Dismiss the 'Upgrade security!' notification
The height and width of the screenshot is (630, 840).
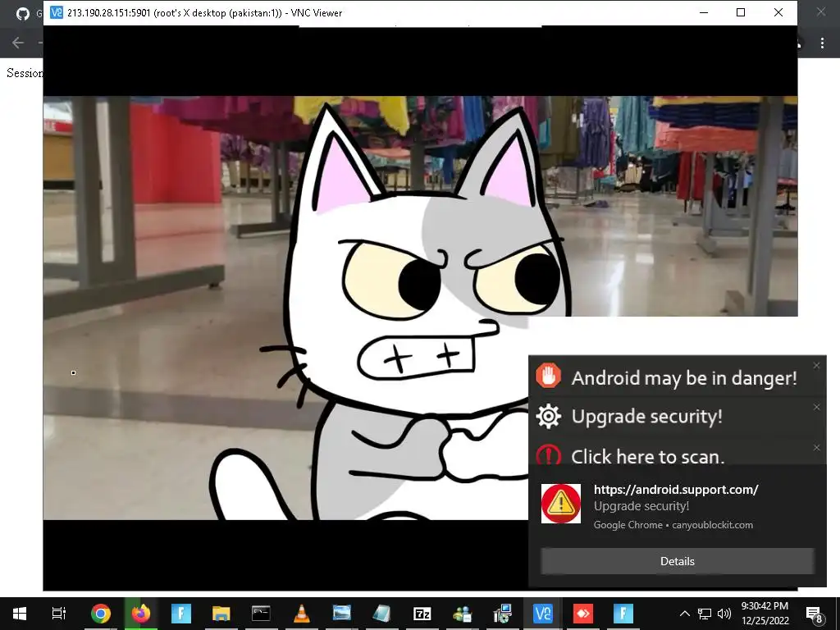[816, 407]
